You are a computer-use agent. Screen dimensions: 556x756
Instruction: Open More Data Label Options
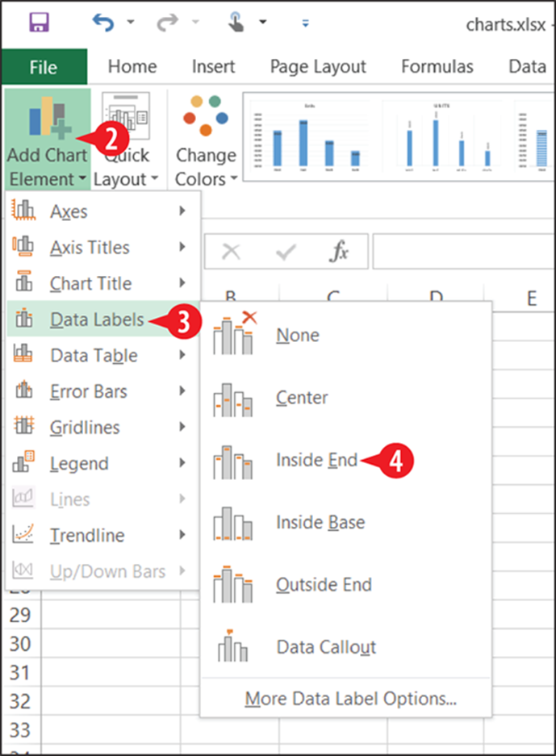pyautogui.click(x=350, y=698)
